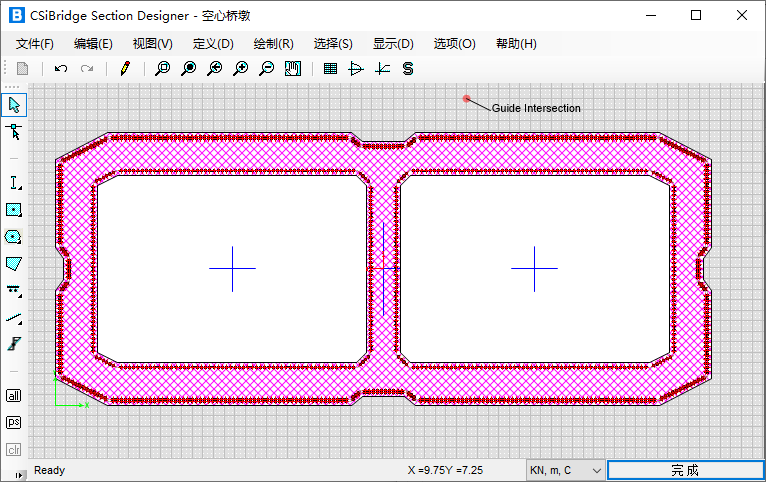Open the 定义(D) menu
Viewport: 766px width, 482px height.
click(x=213, y=44)
